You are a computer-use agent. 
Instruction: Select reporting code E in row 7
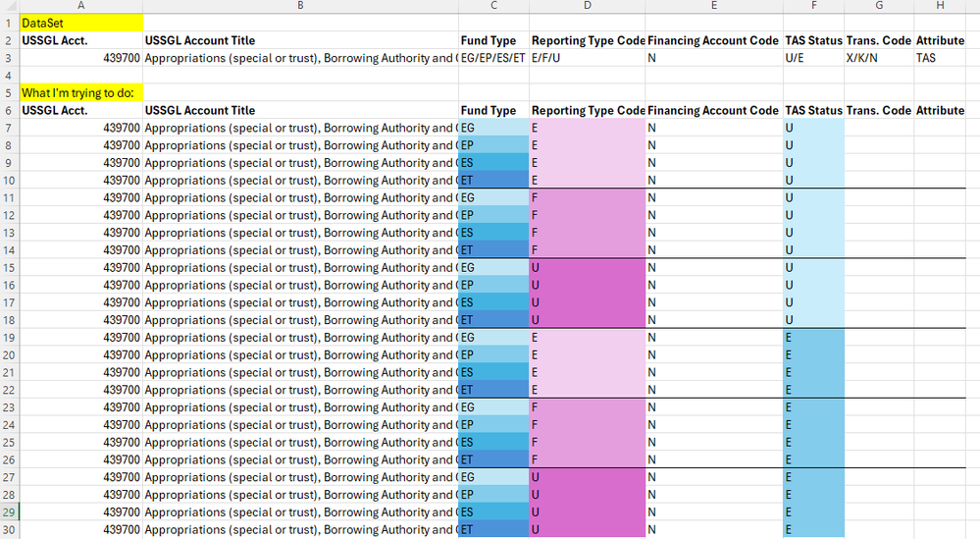point(588,129)
